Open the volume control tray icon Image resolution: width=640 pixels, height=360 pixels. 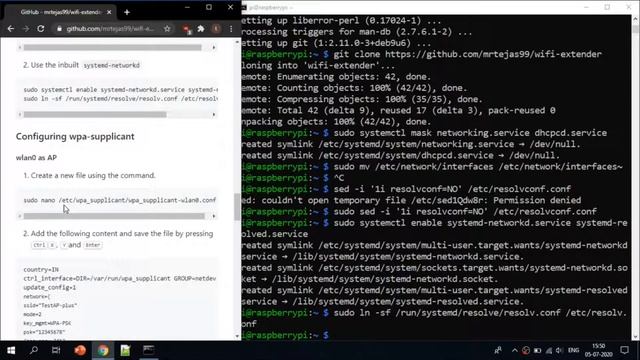click(x=559, y=350)
